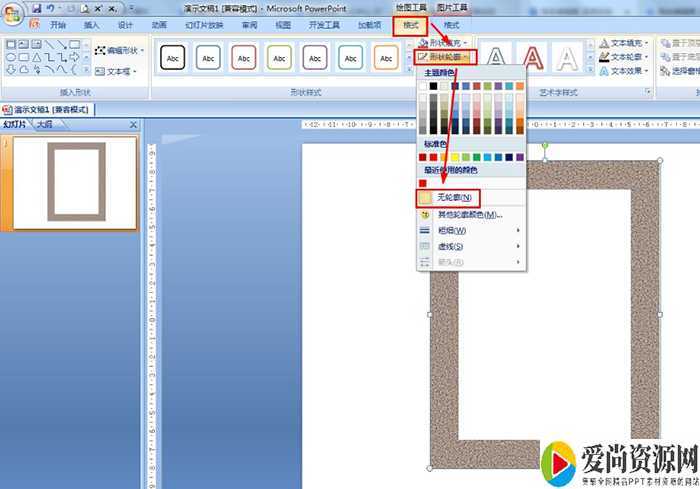Image resolution: width=700 pixels, height=489 pixels.
Task: Pick yellow from the standard colors row
Action: [x=455, y=157]
